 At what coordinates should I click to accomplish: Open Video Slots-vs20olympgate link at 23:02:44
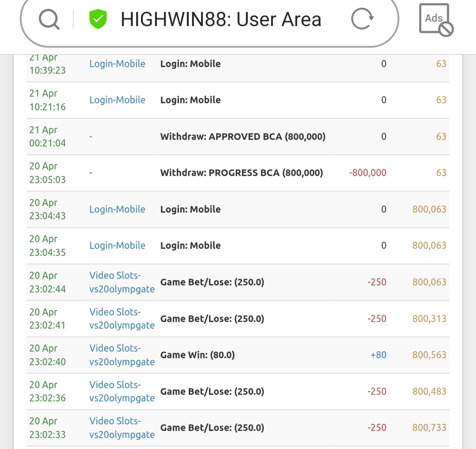click(x=122, y=282)
